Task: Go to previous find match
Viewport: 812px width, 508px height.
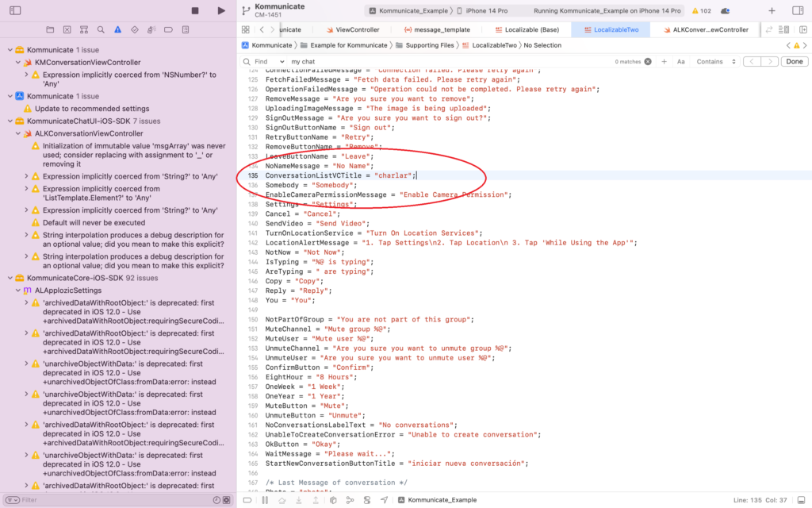Action: (x=752, y=61)
